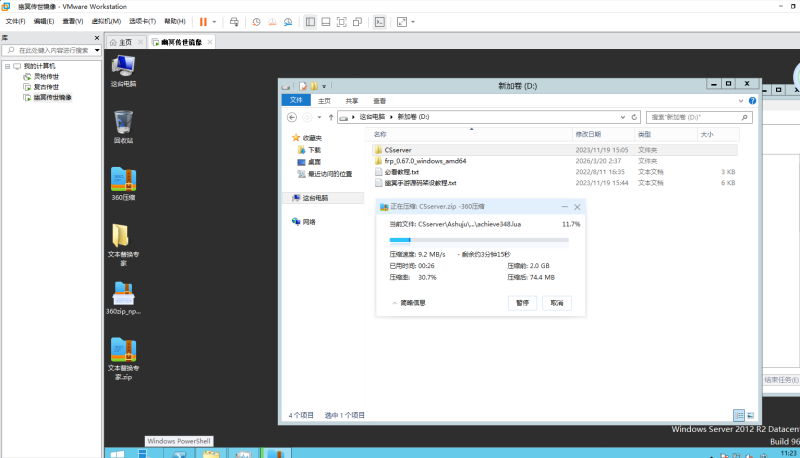Click the 这台电脑 desktop icon
The image size is (800, 458).
[123, 71]
